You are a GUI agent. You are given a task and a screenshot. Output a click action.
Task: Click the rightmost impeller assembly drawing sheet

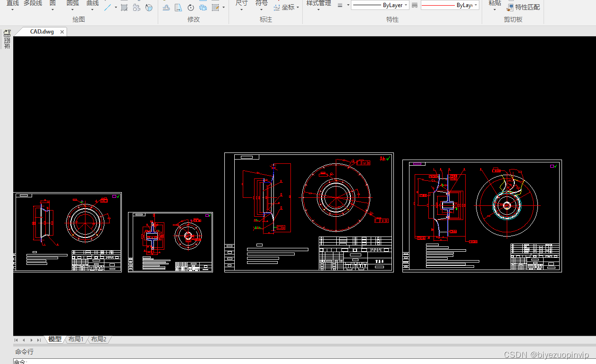coord(482,216)
